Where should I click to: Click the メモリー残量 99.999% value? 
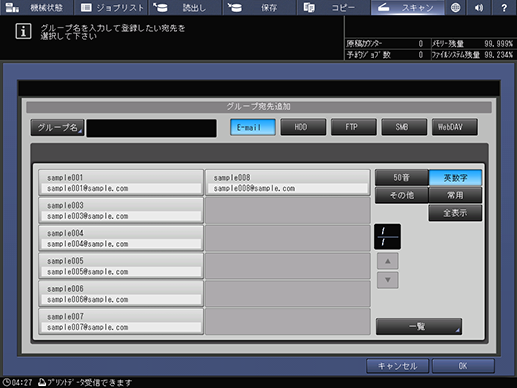498,44
